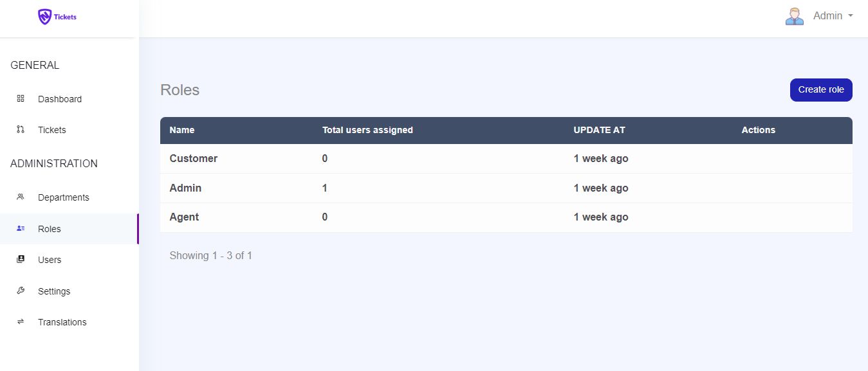Viewport: 868px width, 371px height.
Task: Select the Agent role row
Action: (x=184, y=217)
